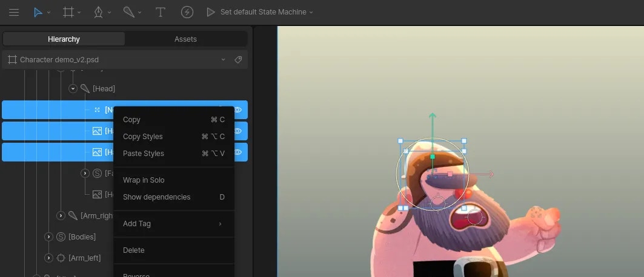Screen dimensions: 644x277
Task: Open the Artboard tool dropdown arrow
Action: point(79,13)
